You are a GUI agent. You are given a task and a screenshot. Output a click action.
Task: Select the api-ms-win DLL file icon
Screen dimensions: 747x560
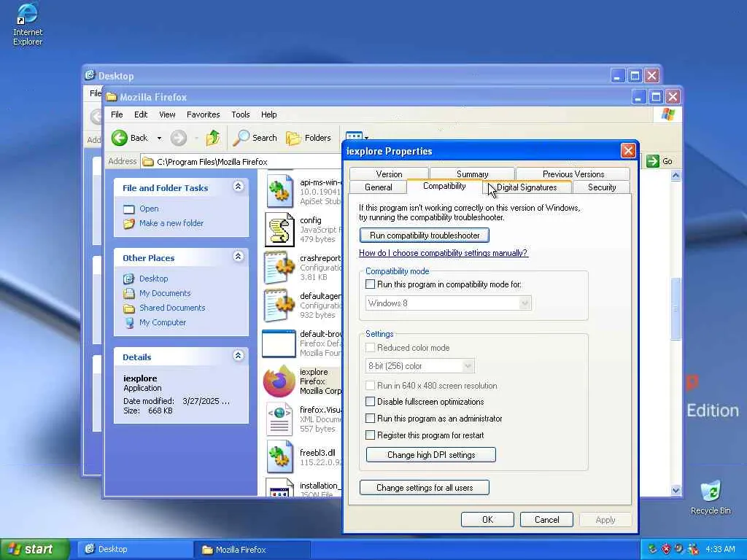(x=279, y=190)
